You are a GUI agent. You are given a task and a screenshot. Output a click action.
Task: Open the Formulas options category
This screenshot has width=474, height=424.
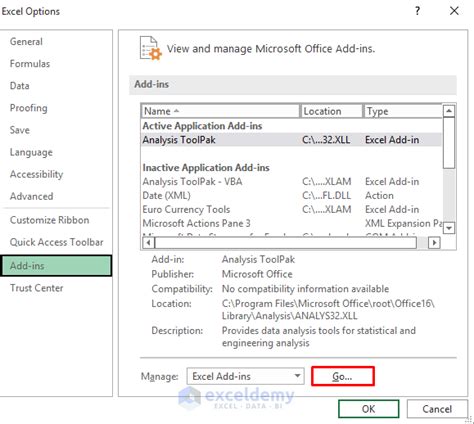pos(30,64)
